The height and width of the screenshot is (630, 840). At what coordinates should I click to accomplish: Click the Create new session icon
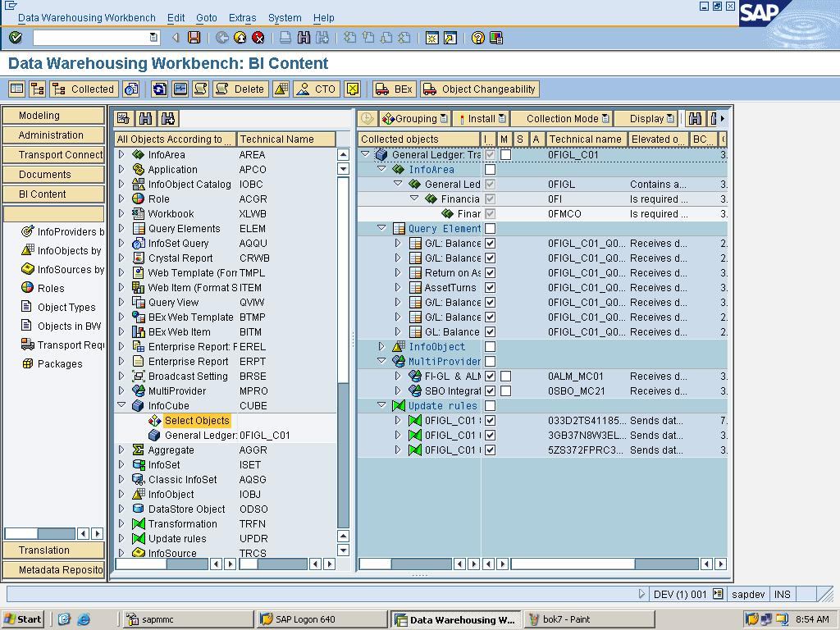tap(431, 38)
